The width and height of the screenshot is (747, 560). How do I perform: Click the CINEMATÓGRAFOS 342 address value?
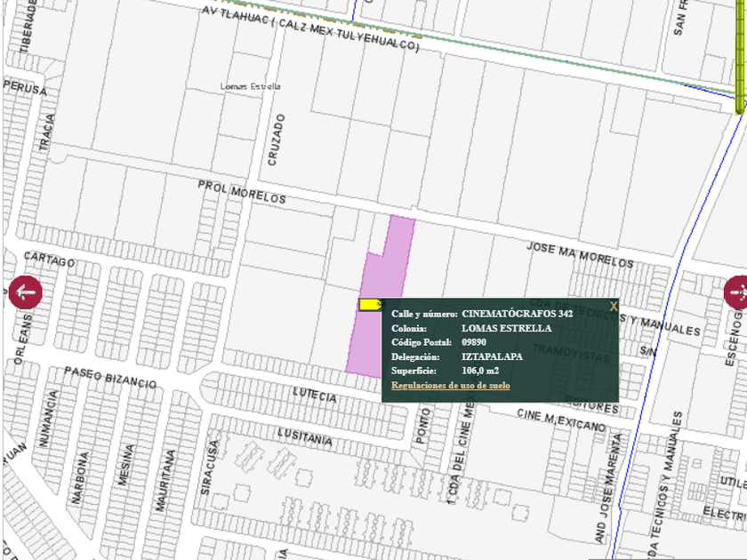517,314
